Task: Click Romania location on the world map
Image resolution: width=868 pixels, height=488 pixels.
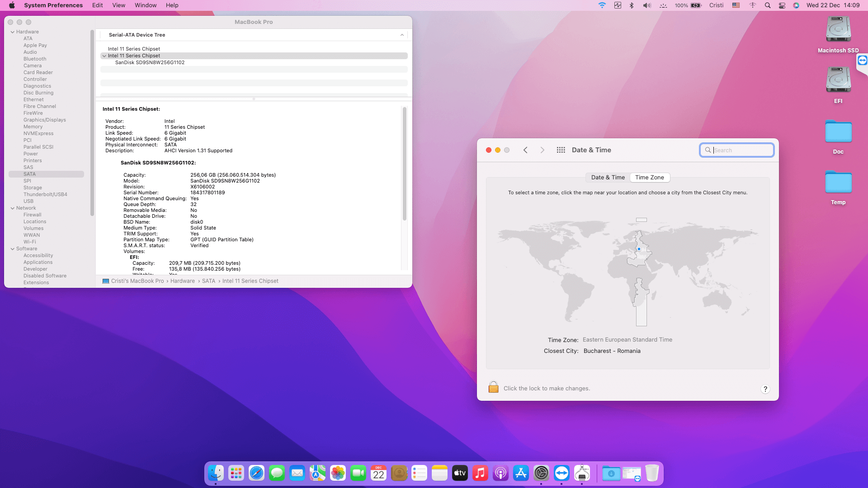Action: pyautogui.click(x=639, y=249)
